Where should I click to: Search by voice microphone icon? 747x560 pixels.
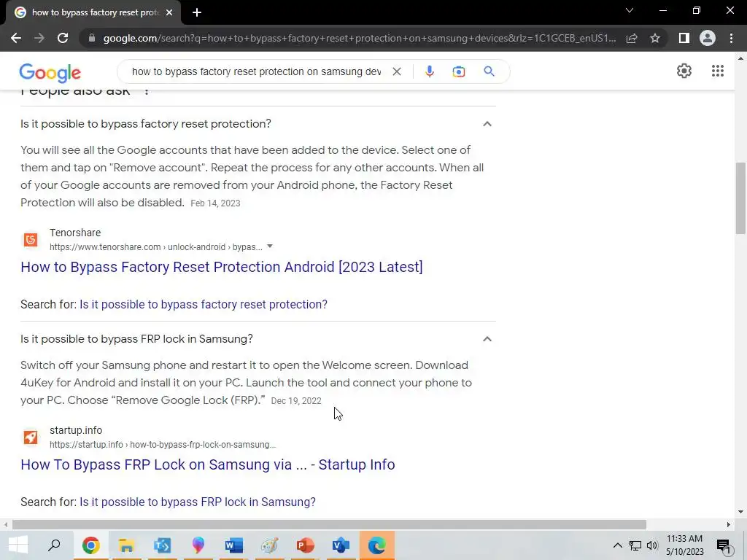click(429, 71)
